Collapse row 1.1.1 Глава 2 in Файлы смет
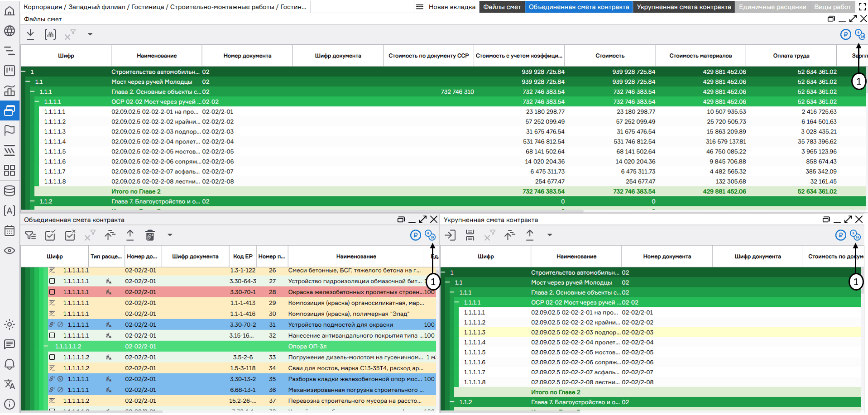This screenshot has width=868, height=415. (33, 92)
